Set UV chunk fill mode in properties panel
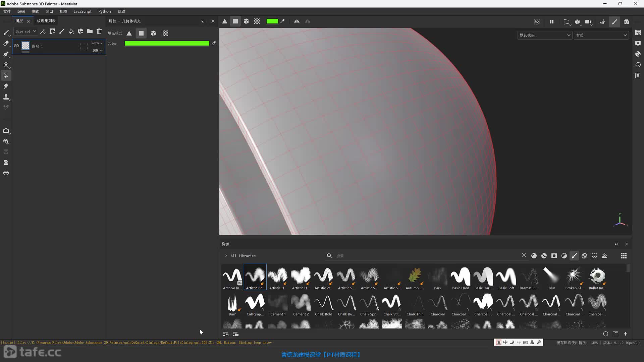Screen dimensions: 644x362 165,33
